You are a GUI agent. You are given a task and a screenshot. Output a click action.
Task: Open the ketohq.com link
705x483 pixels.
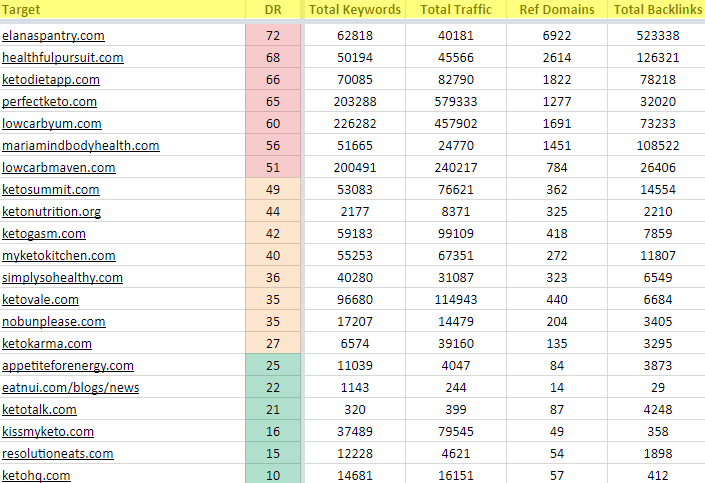tap(36, 476)
